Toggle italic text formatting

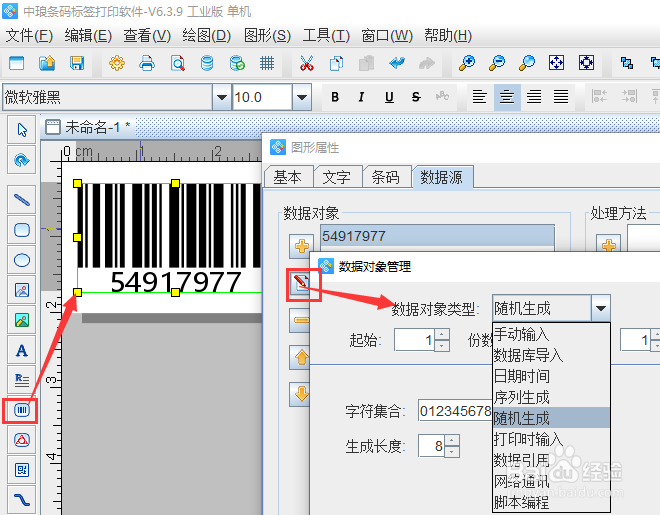click(x=361, y=97)
